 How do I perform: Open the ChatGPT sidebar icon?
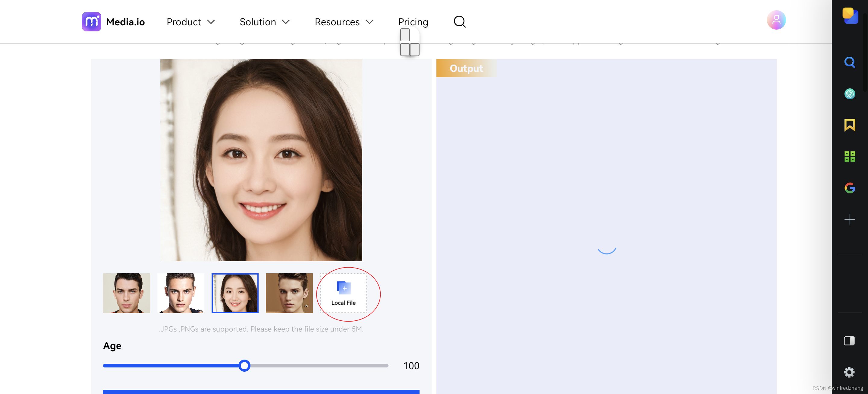(850, 94)
